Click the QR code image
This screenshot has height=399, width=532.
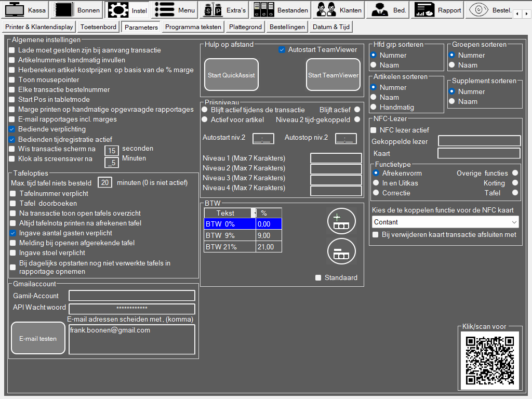[489, 361]
